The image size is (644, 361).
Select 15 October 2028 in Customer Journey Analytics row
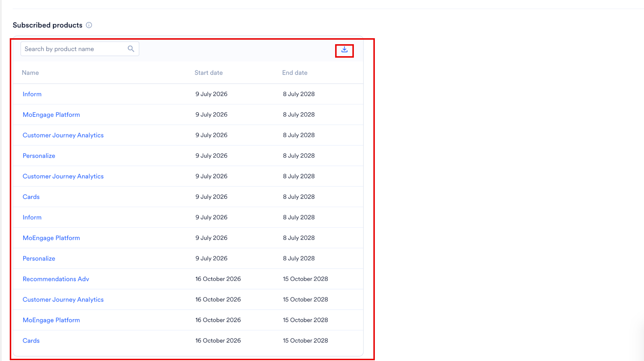(306, 300)
